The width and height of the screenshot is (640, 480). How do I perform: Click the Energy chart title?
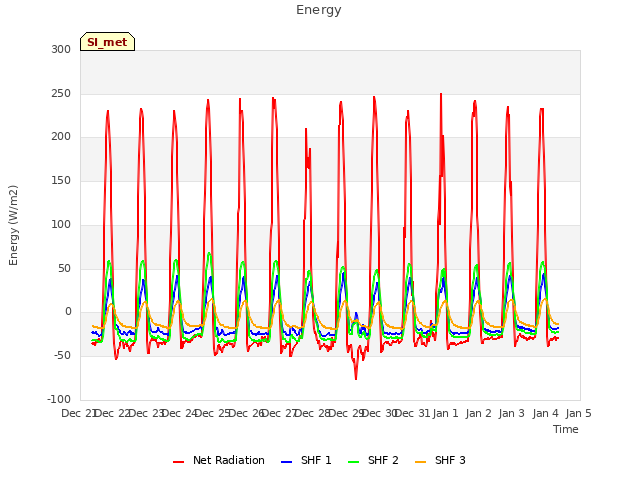pyautogui.click(x=319, y=10)
